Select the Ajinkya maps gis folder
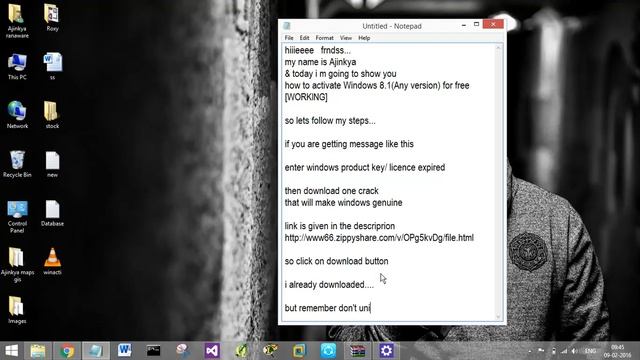640x360 pixels. [x=17, y=265]
